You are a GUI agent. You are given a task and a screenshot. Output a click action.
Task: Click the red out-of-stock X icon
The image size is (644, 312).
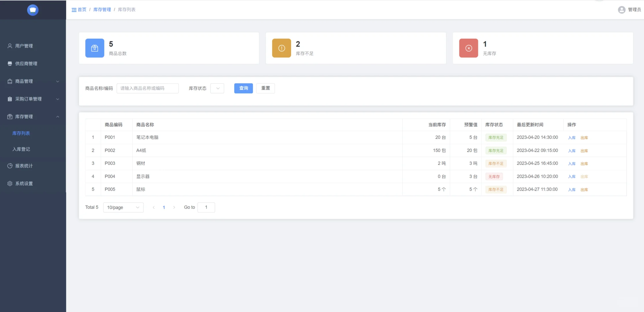(x=468, y=48)
